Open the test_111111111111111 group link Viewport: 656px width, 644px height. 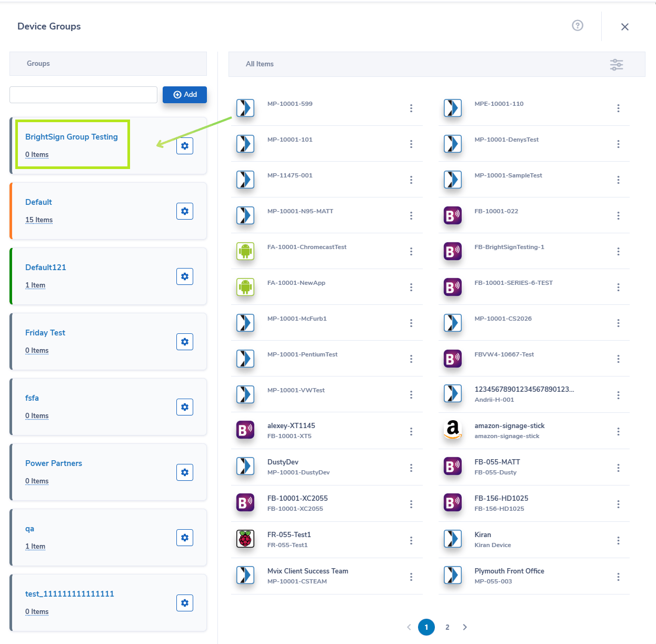(69, 594)
